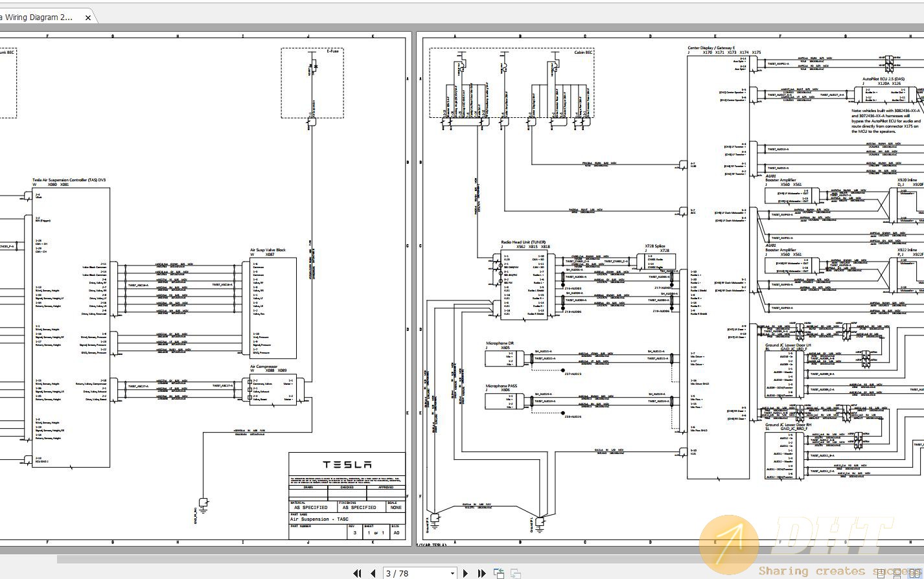This screenshot has width=924, height=579.
Task: Jump to the last page
Action: [481, 573]
